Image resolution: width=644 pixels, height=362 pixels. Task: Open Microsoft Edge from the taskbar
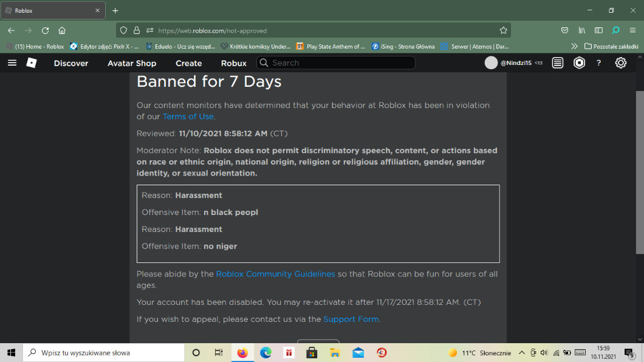tap(265, 353)
